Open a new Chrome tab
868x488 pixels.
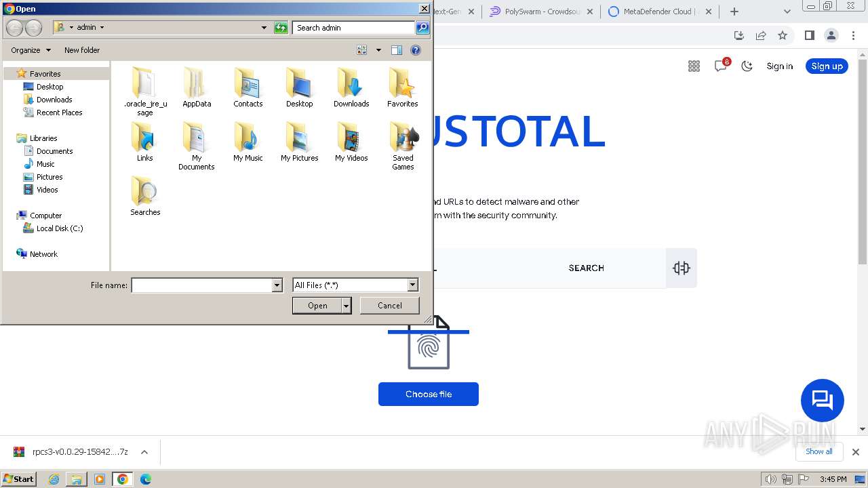click(734, 12)
